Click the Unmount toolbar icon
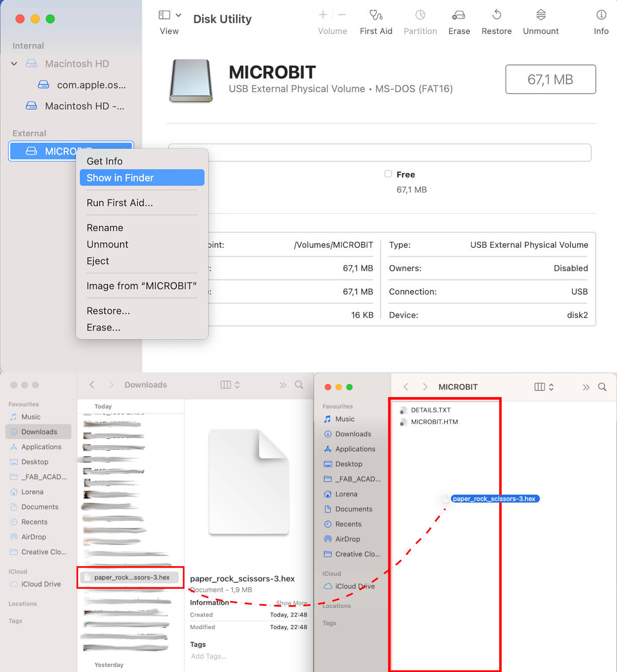This screenshot has width=617, height=672. [x=541, y=15]
